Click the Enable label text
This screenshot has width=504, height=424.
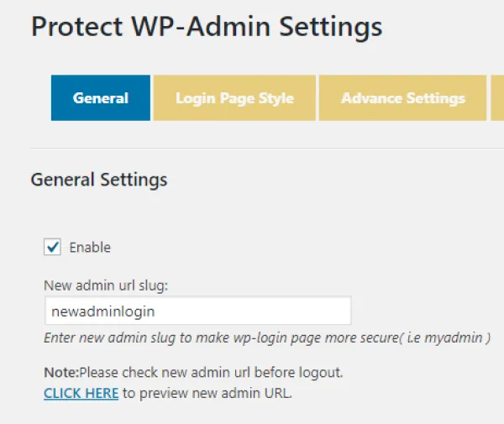pos(90,248)
